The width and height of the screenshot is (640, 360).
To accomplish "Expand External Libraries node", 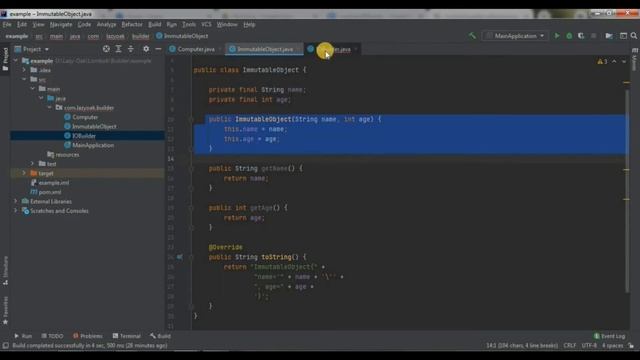I will pos(16,201).
